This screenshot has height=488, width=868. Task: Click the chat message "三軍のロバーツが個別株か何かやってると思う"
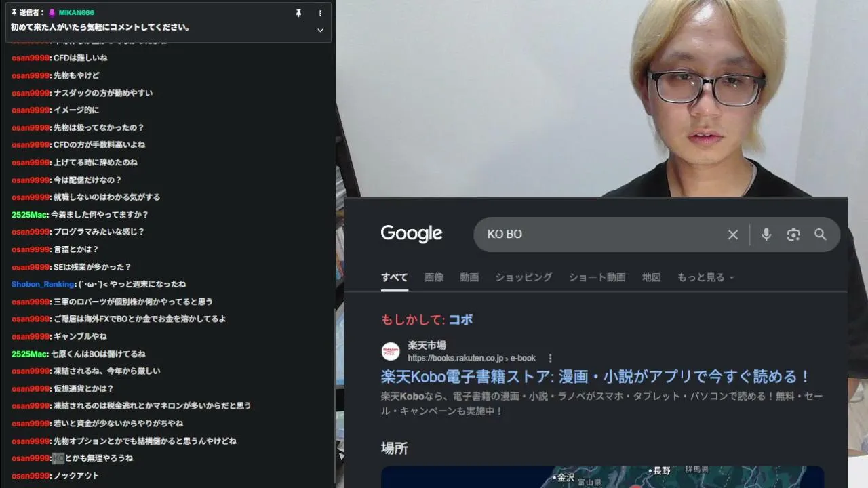(133, 302)
